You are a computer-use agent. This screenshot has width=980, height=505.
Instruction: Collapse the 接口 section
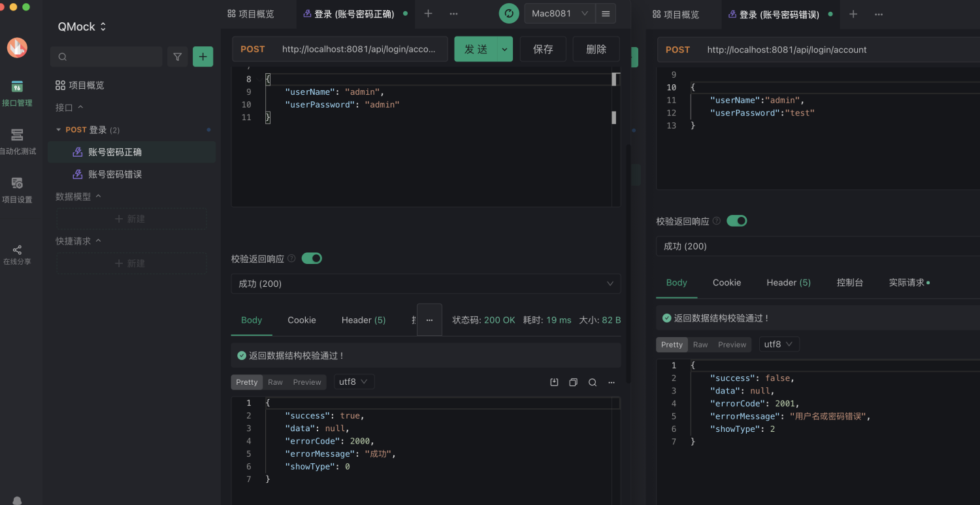tap(69, 107)
